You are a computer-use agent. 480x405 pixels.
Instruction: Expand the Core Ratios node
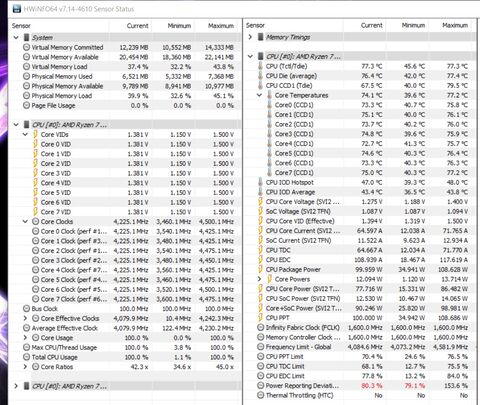25,367
